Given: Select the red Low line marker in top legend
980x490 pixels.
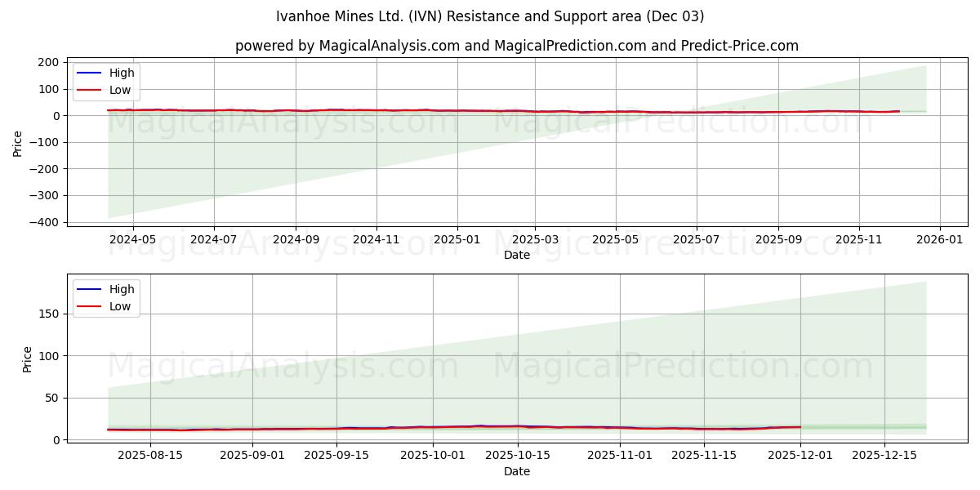Looking at the screenshot, I should pyautogui.click(x=90, y=88).
